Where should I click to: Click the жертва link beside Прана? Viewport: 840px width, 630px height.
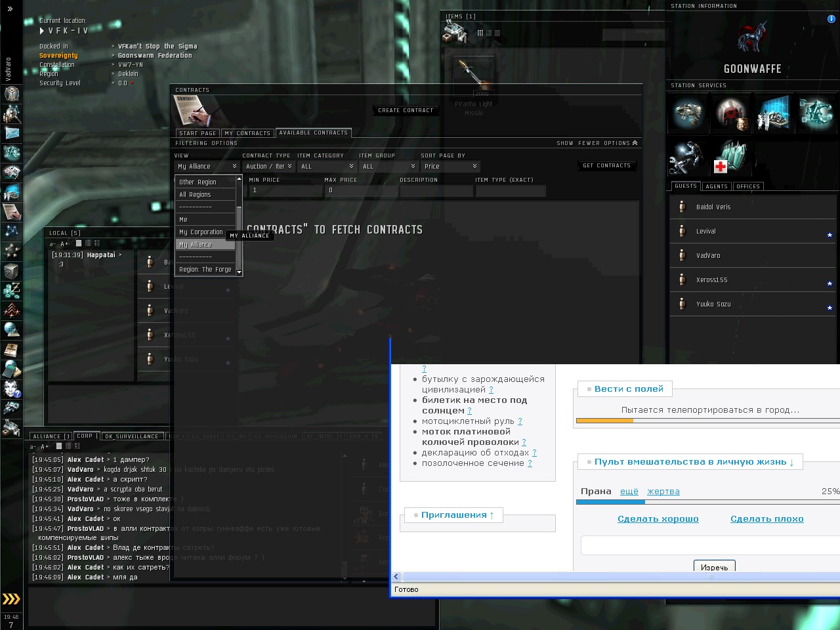663,492
